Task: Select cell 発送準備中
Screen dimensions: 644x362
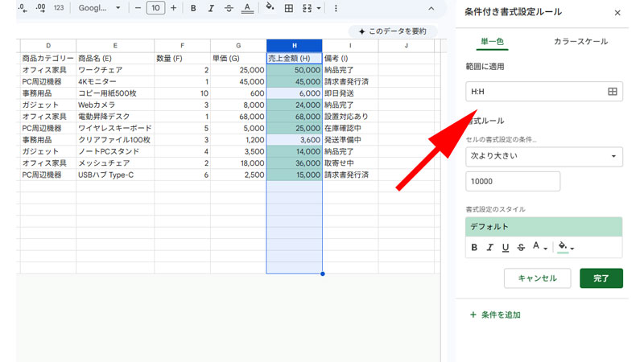Action: 350,140
